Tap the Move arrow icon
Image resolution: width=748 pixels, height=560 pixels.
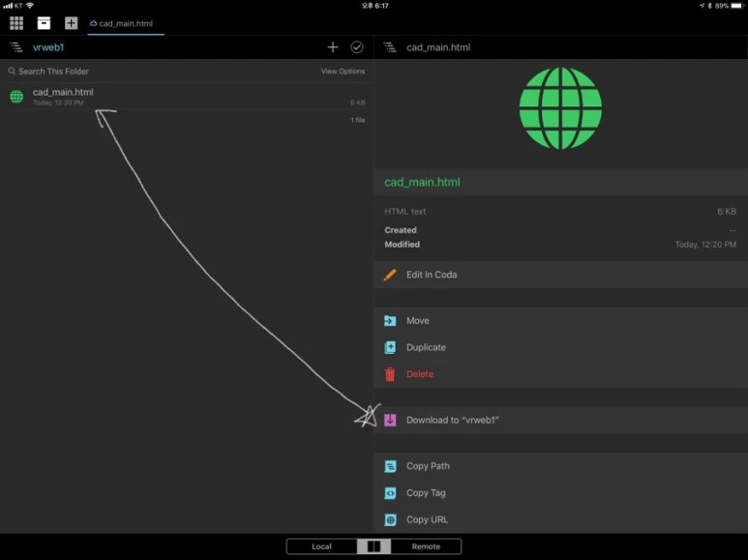point(390,320)
